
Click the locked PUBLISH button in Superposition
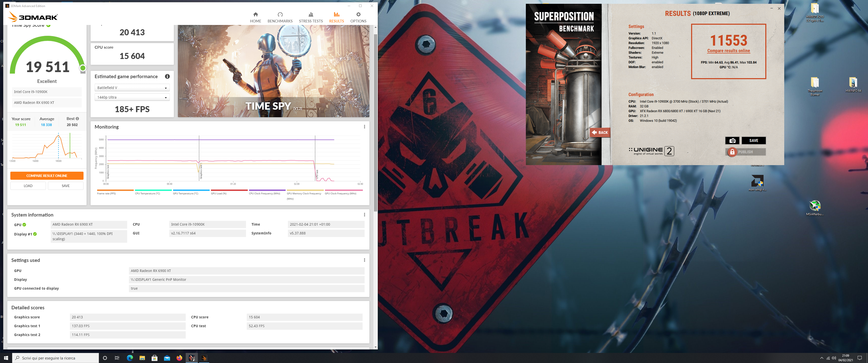[745, 152]
